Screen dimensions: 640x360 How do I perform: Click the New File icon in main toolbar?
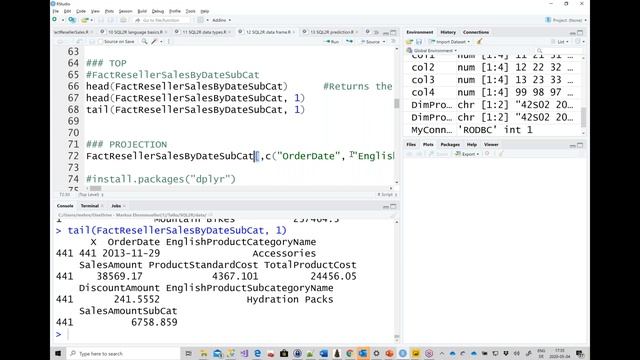55,20
